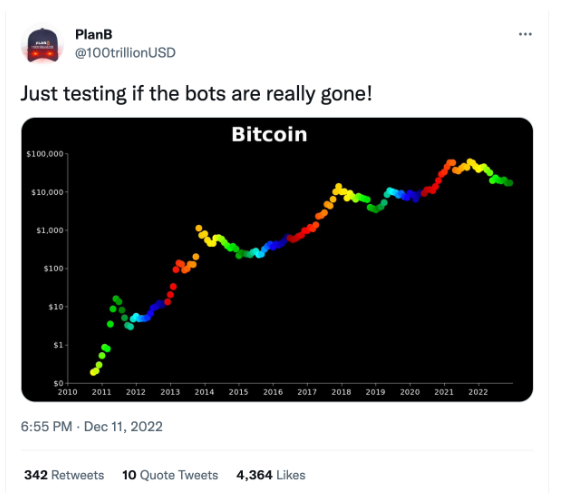Click the 2014 x-axis label

(204, 392)
